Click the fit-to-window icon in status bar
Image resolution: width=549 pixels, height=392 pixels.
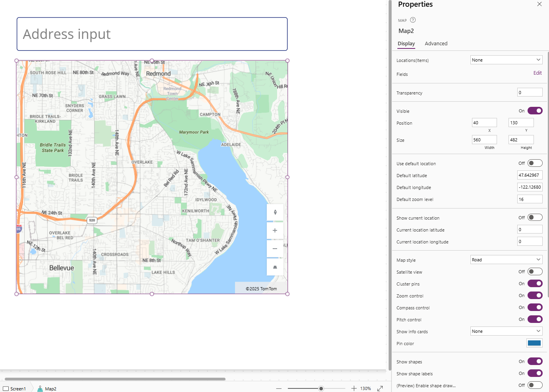point(380,388)
